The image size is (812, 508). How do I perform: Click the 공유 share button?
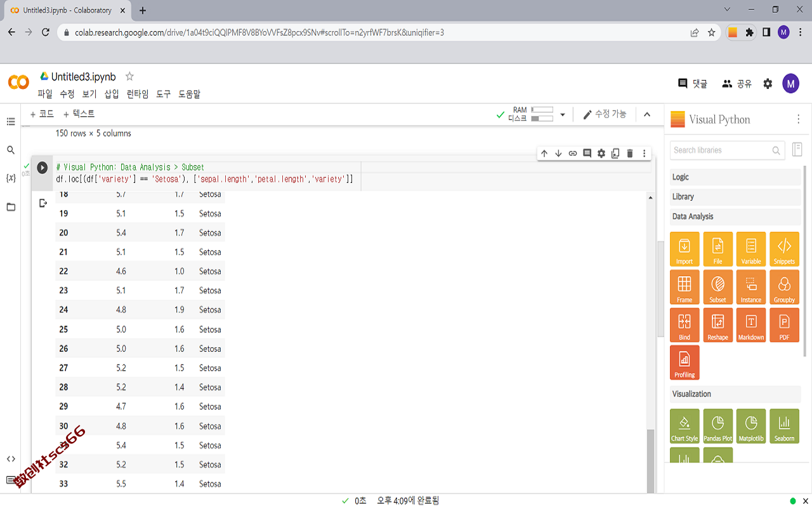point(737,83)
